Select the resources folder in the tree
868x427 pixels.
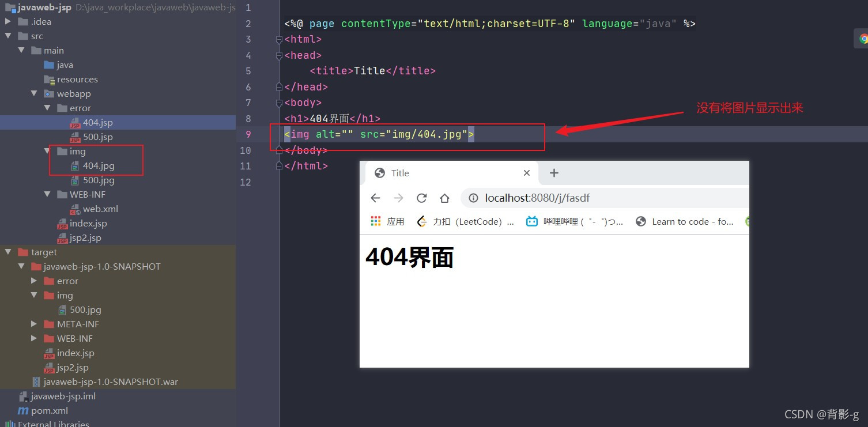point(77,80)
